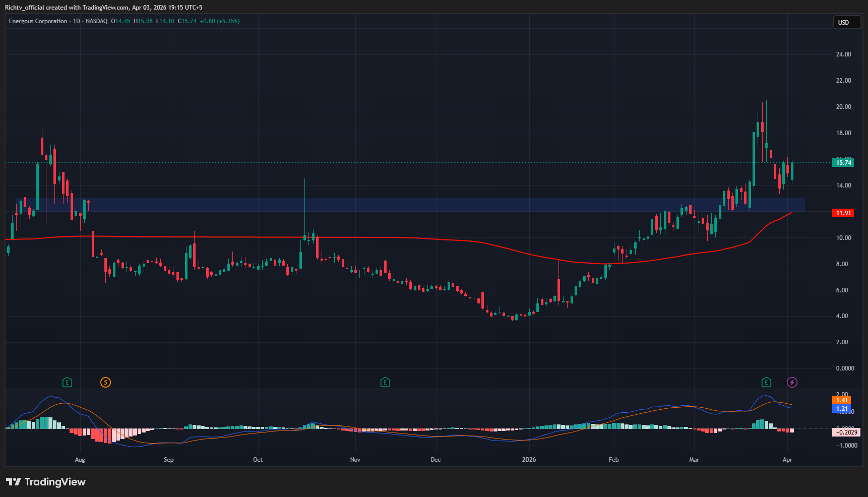Image resolution: width=868 pixels, height=497 pixels.
Task: Click the blue shaded support zone rectangle
Action: (x=403, y=205)
